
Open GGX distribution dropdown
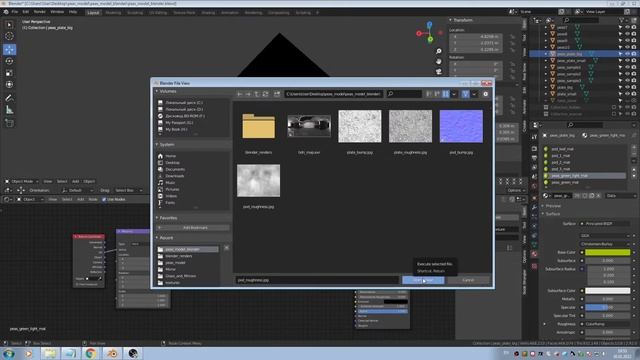point(606,236)
